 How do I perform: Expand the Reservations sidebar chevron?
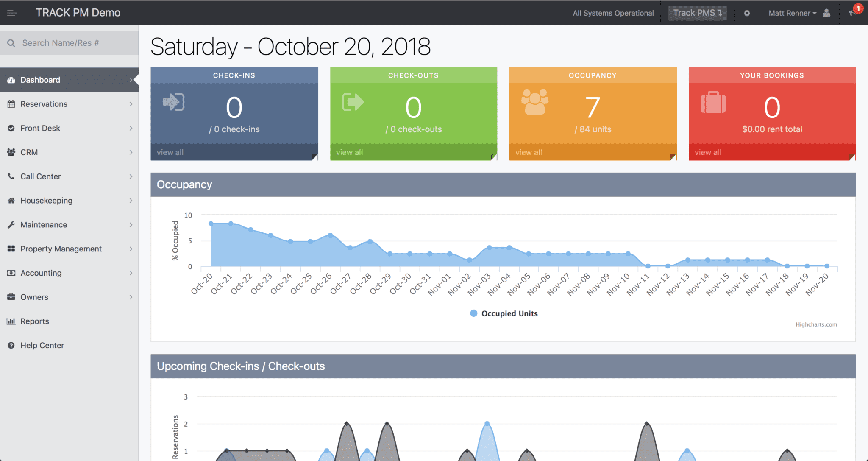click(x=131, y=104)
